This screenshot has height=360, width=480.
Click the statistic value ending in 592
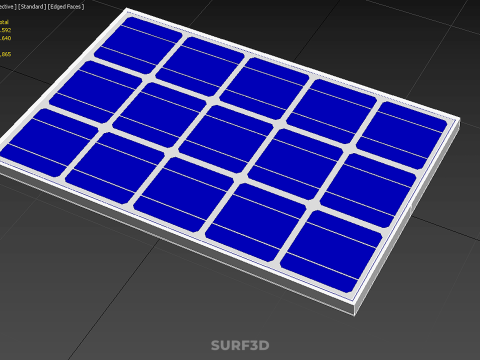point(5,30)
